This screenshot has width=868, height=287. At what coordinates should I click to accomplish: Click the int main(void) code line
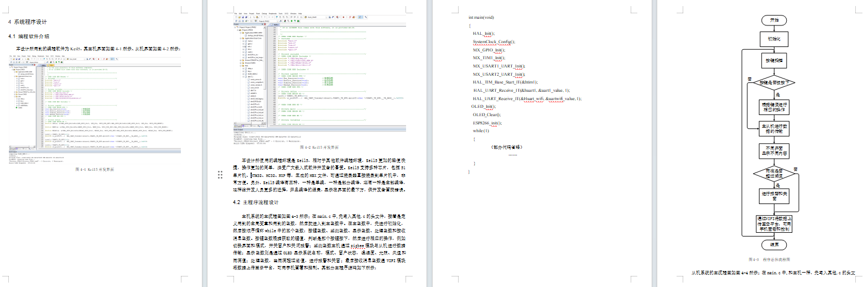click(481, 18)
